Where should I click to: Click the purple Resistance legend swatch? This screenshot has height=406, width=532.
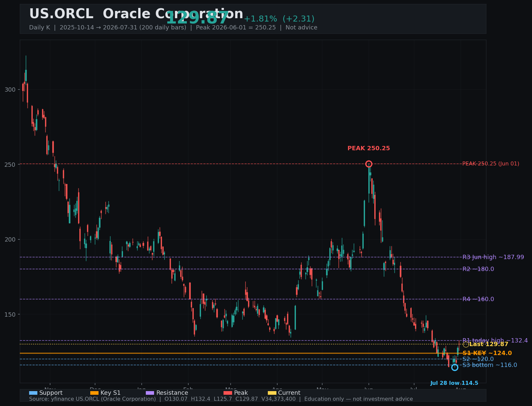coord(150,393)
